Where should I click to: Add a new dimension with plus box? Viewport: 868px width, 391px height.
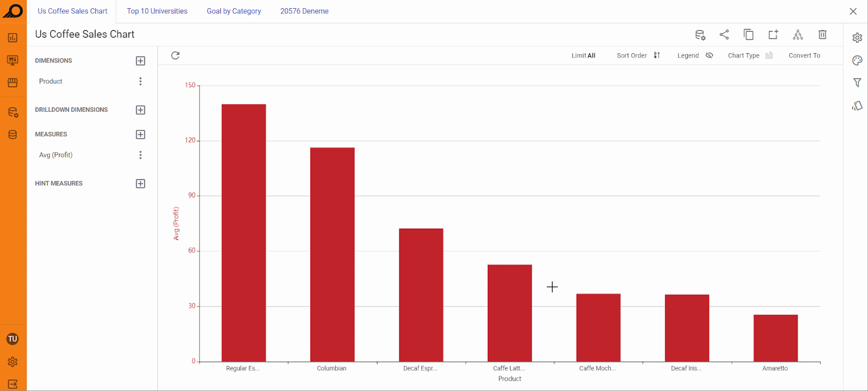(x=141, y=61)
